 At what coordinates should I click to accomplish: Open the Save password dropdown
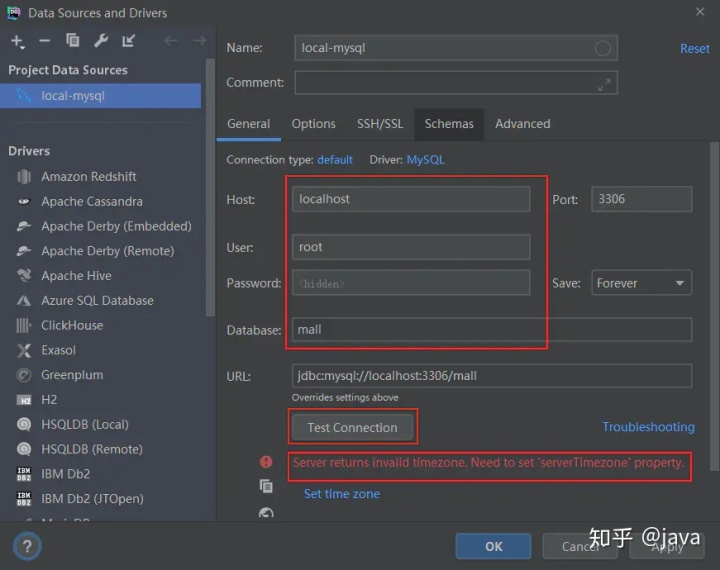641,283
